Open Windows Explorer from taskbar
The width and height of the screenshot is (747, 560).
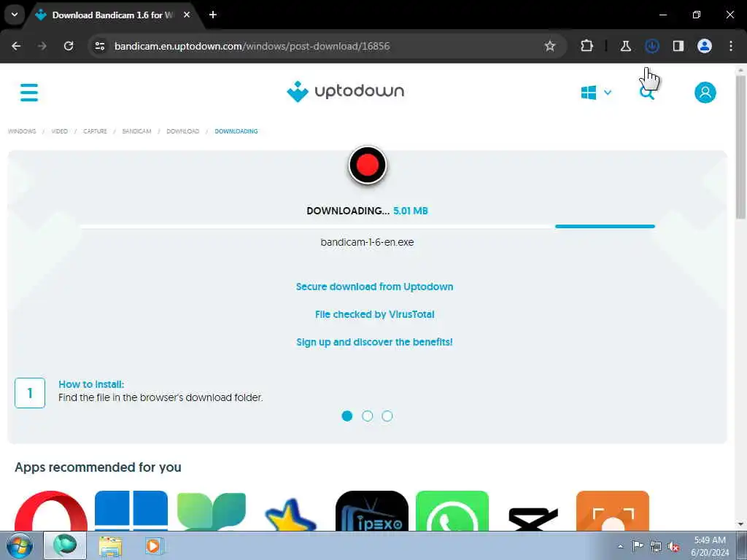click(x=110, y=546)
